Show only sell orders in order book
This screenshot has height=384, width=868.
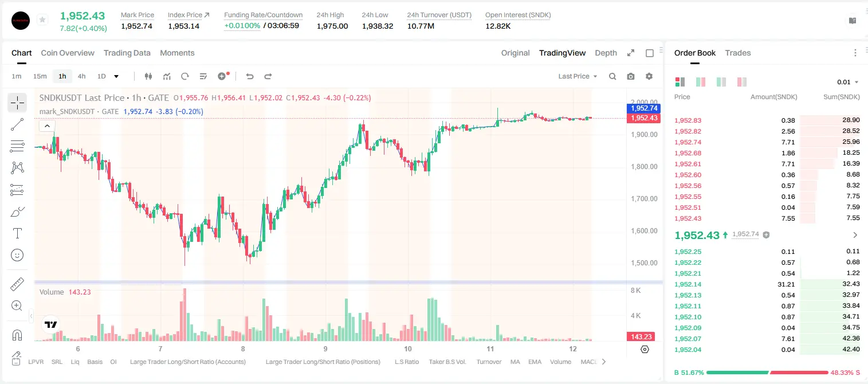pyautogui.click(x=742, y=82)
